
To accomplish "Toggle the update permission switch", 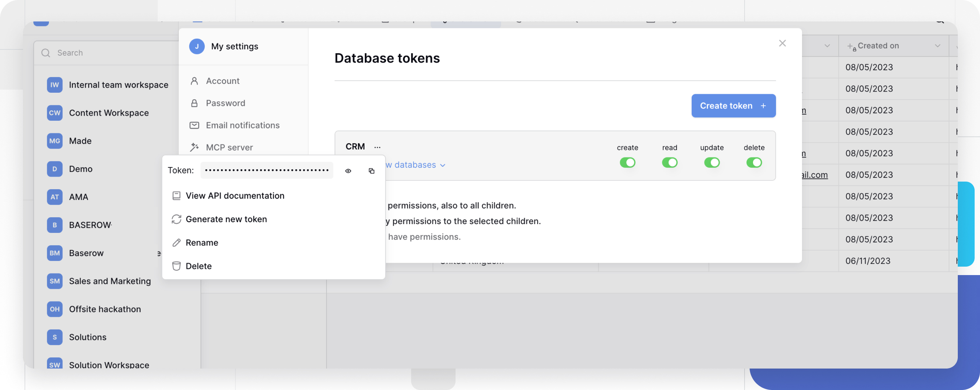I will click(x=712, y=162).
